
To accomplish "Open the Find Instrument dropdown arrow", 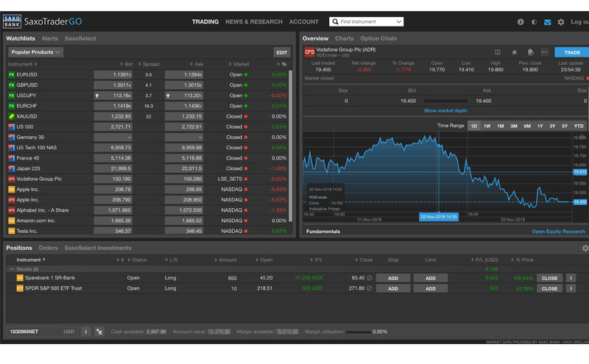I will pyautogui.click(x=398, y=22).
